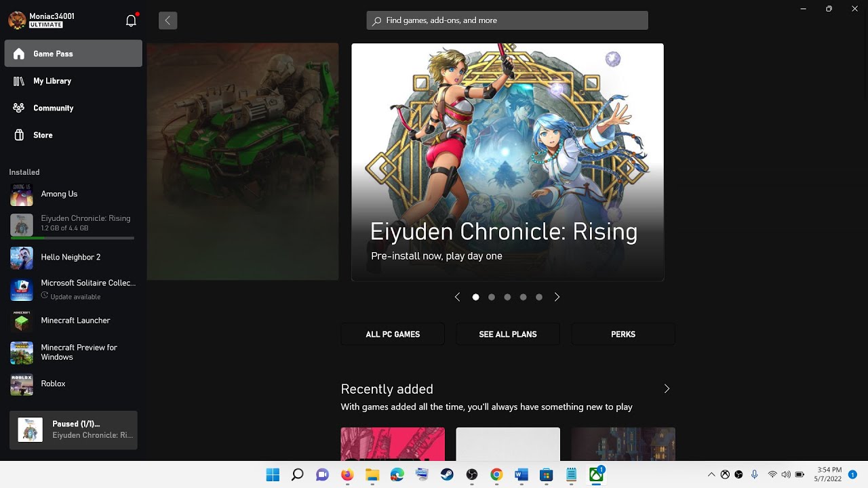Image resolution: width=868 pixels, height=488 pixels.
Task: Open the Windows Start menu
Action: pos(273,474)
